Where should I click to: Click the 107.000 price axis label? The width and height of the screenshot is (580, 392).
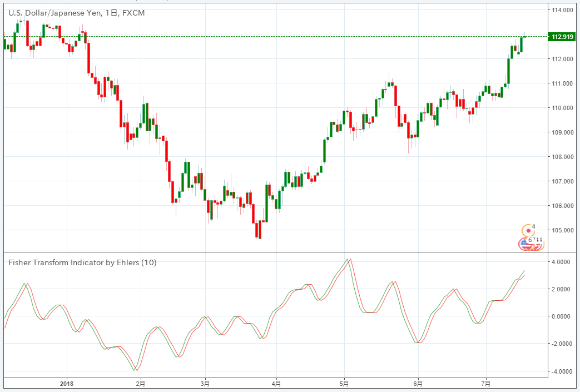click(x=562, y=181)
